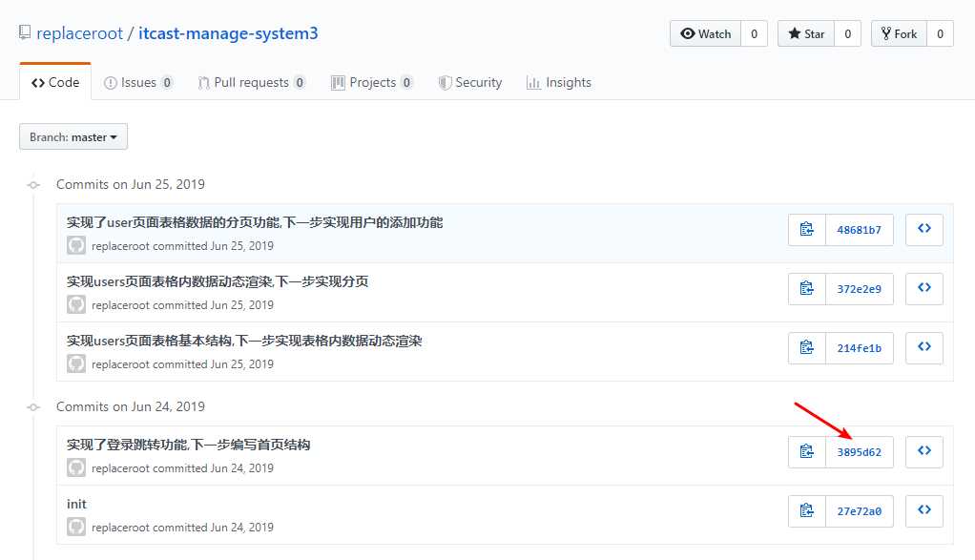The height and width of the screenshot is (560, 975).
Task: Click author avatar on commit 214fe1b row
Action: (76, 363)
